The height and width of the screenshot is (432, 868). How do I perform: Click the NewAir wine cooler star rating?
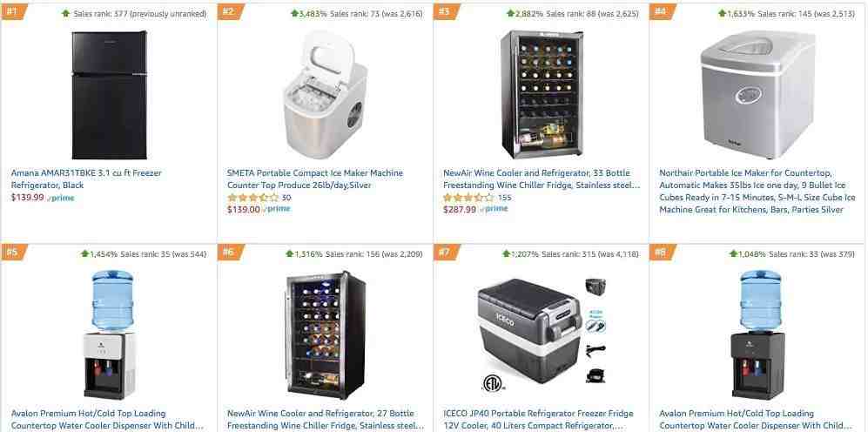pyautogui.click(x=468, y=198)
